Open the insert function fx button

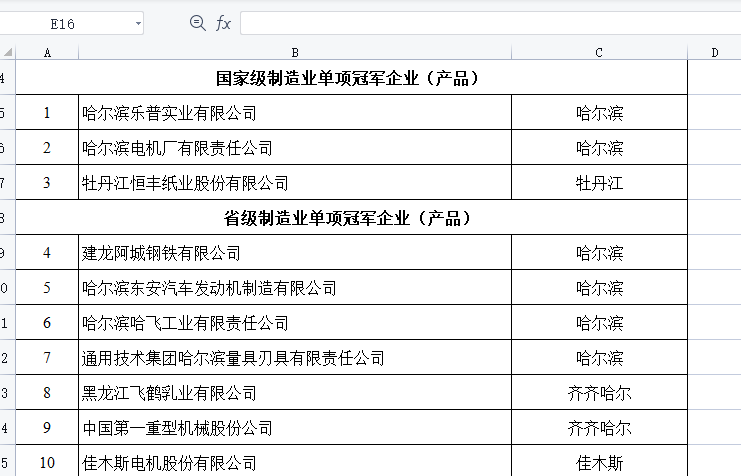coord(223,23)
